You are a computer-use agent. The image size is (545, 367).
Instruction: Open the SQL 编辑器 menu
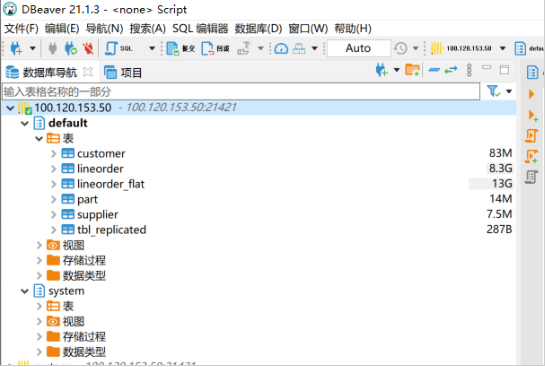200,28
